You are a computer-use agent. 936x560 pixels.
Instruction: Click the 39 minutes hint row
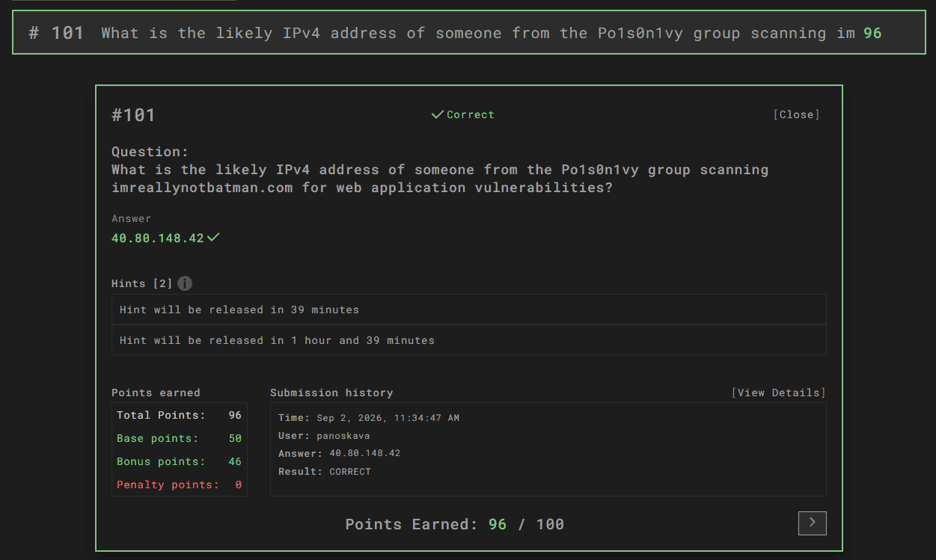tap(469, 310)
